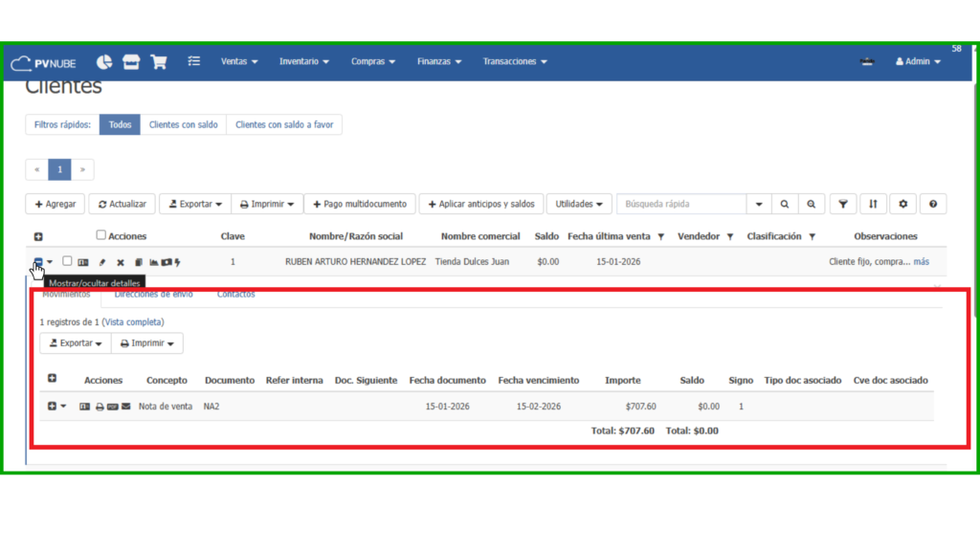980x551 pixels.
Task: Open the Admin user dropdown
Action: coord(917,61)
